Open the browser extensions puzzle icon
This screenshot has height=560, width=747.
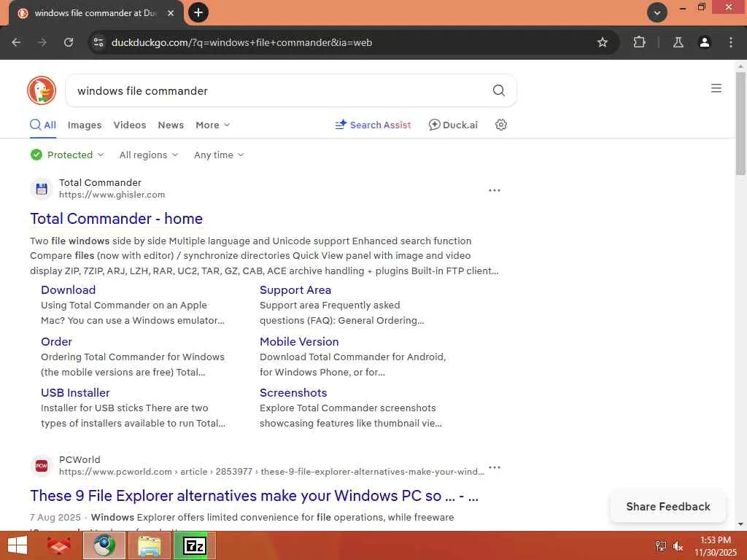tap(639, 42)
